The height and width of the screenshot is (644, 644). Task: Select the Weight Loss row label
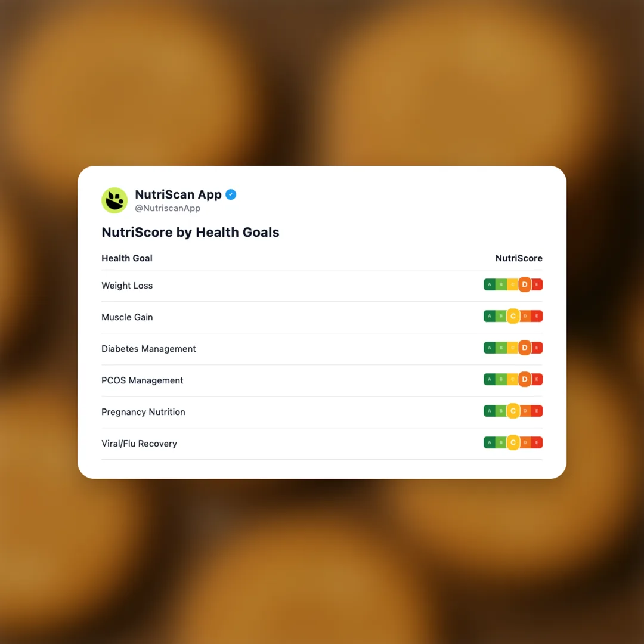point(127,286)
